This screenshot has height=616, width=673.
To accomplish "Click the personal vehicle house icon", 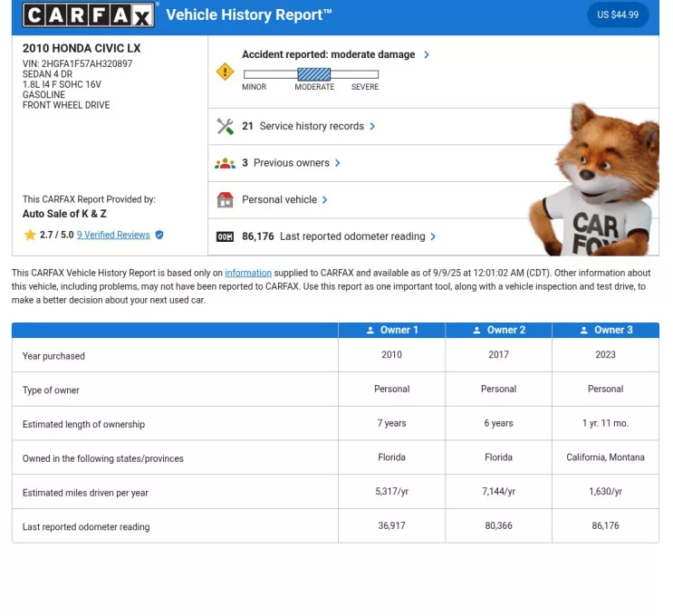I will [x=225, y=200].
